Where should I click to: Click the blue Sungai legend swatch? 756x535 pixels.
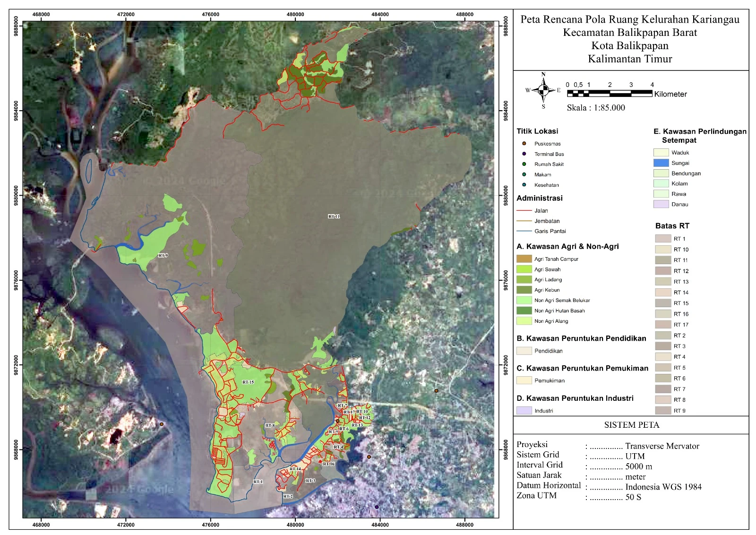(x=661, y=163)
